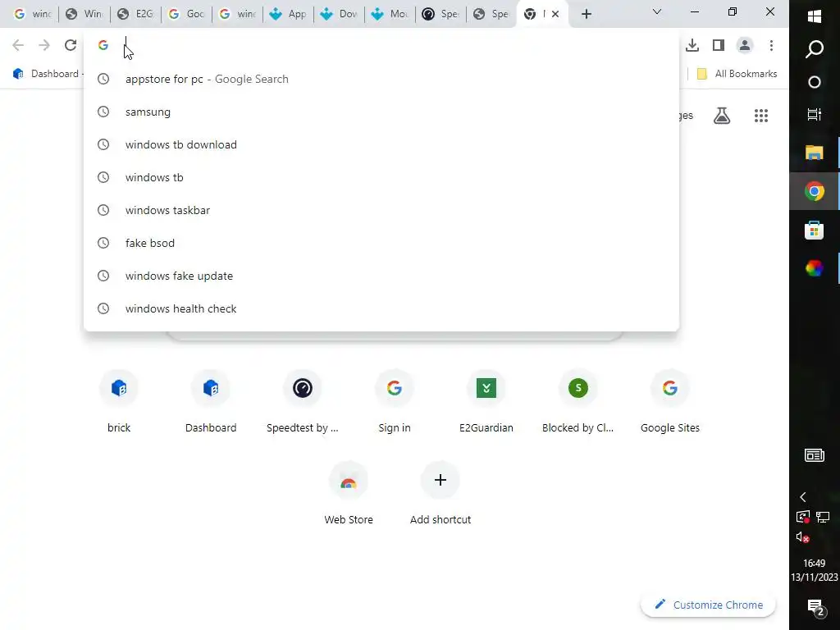Open the Speedtest by shortcut tile
The width and height of the screenshot is (840, 630).
point(303,400)
